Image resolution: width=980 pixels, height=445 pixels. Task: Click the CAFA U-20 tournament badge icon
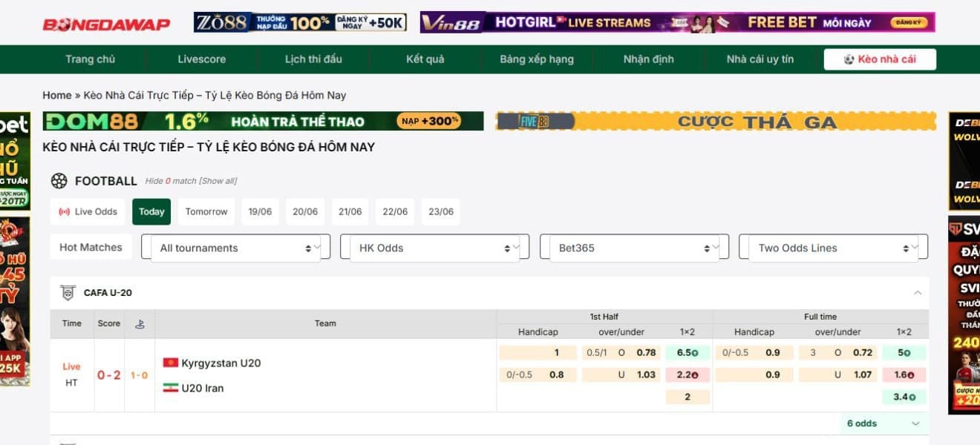(68, 293)
